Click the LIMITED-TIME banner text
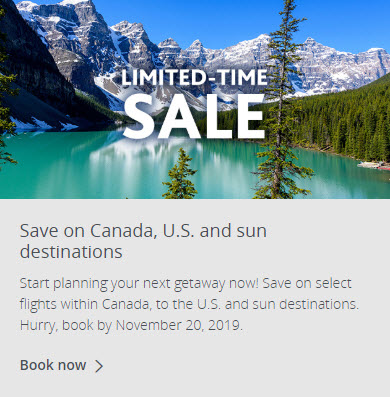Screen dimensions: 390x397 coord(194,77)
